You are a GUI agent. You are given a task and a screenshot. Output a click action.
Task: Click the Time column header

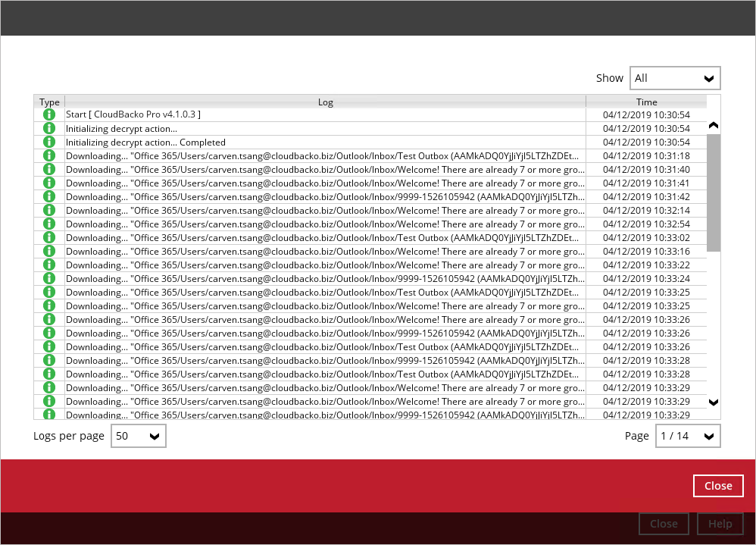646,102
